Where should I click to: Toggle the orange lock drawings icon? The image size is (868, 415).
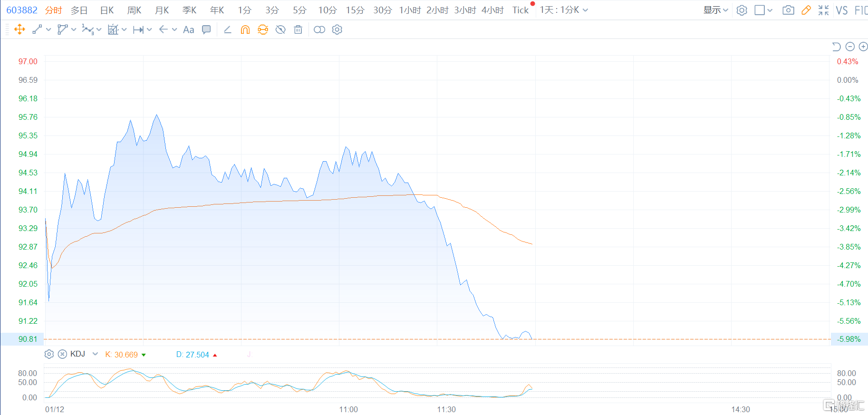[263, 29]
